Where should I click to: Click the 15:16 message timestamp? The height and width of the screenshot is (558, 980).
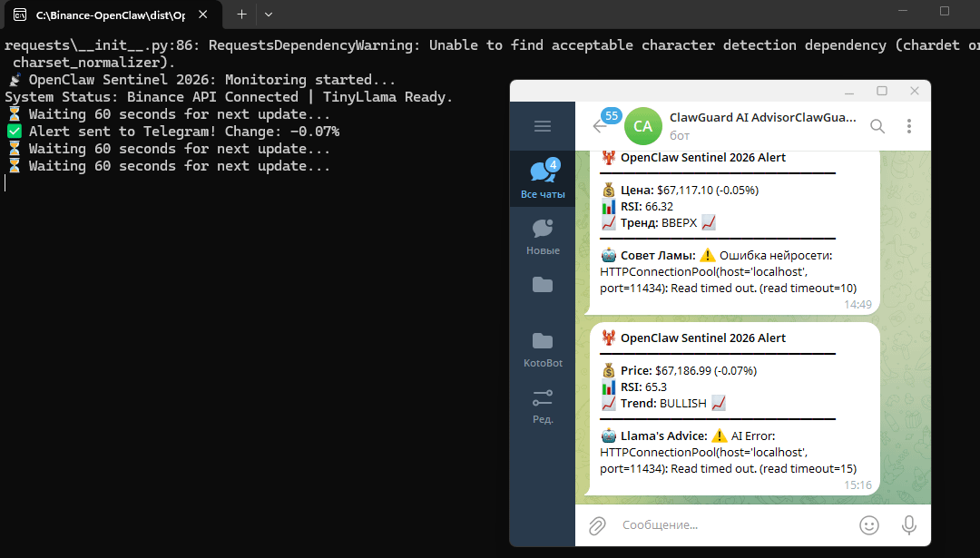(857, 485)
